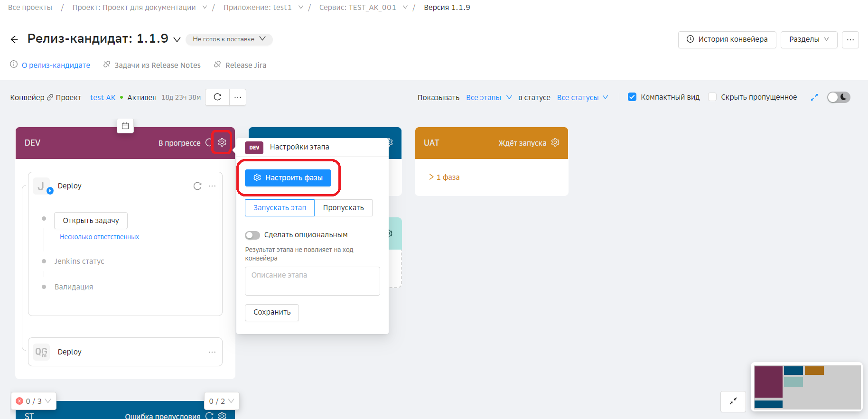This screenshot has height=419, width=868.
Task: Open the Все статусы filter dropdown
Action: pyautogui.click(x=582, y=97)
